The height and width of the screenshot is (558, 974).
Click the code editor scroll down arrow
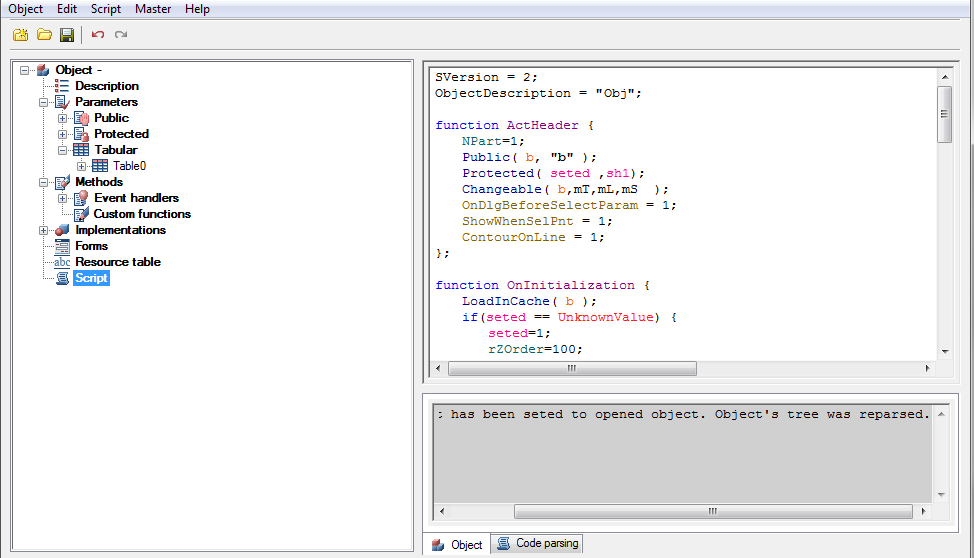point(943,352)
